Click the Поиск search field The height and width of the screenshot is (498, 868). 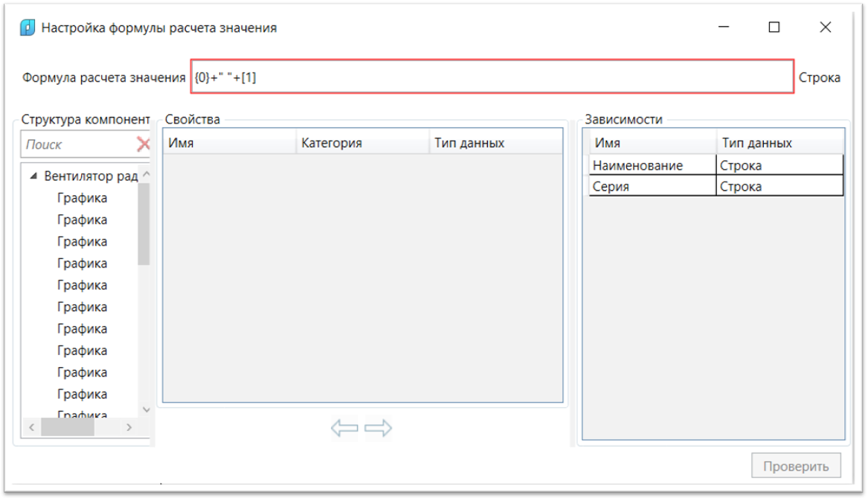pos(78,144)
